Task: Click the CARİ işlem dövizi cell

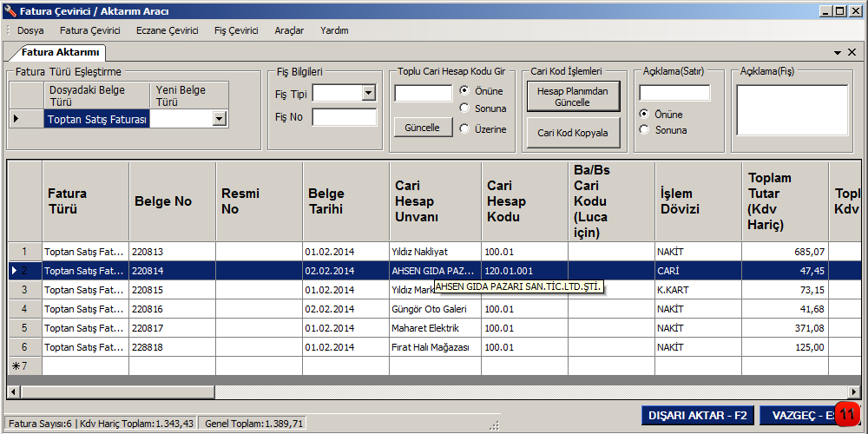Action: (x=699, y=271)
